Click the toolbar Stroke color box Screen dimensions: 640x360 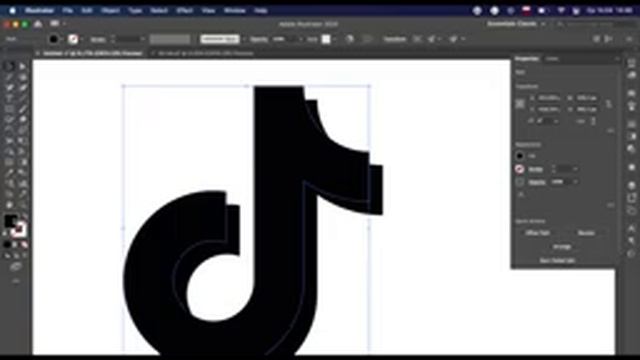19,229
